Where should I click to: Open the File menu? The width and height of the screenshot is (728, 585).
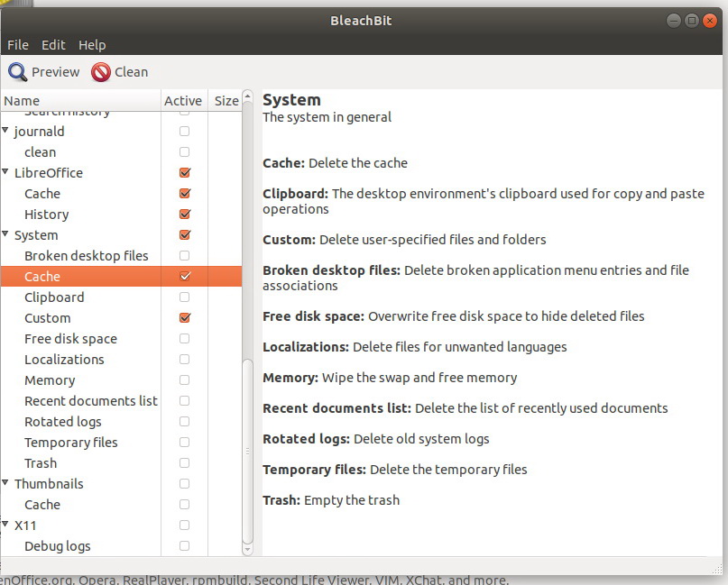[18, 45]
